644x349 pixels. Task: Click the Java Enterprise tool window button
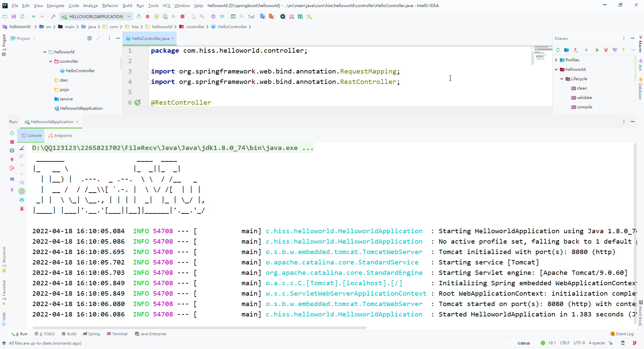(151, 334)
